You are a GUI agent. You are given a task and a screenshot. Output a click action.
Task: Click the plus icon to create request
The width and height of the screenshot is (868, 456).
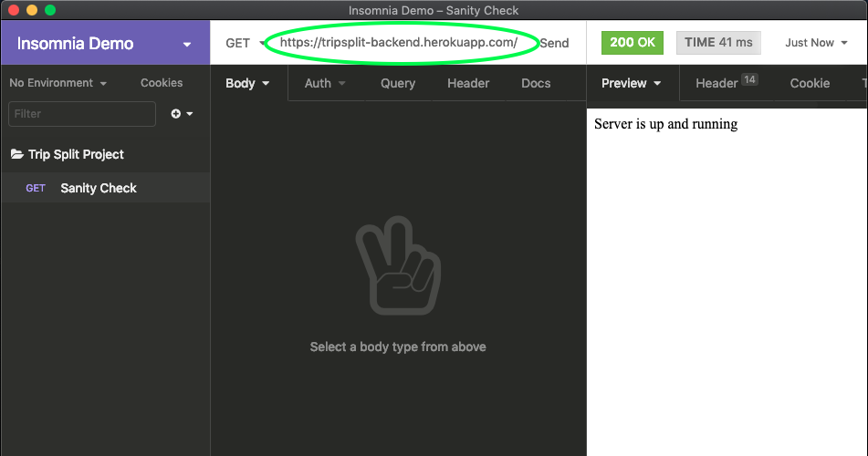(176, 114)
